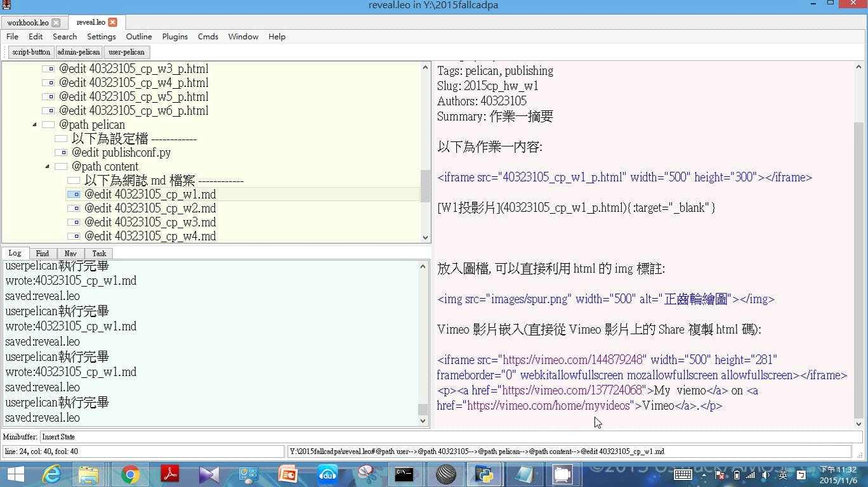Open the Cmds menu
This screenshot has width=868, height=487.
[x=208, y=37]
